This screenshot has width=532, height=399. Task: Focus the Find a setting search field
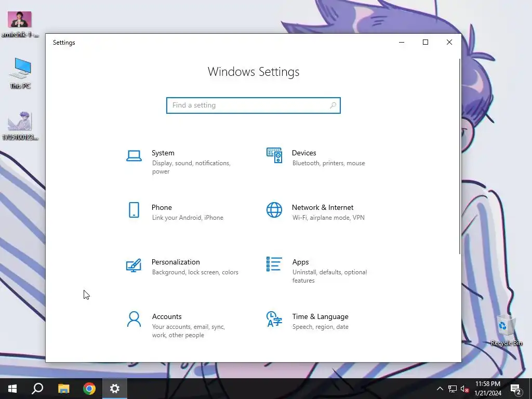[254, 105]
